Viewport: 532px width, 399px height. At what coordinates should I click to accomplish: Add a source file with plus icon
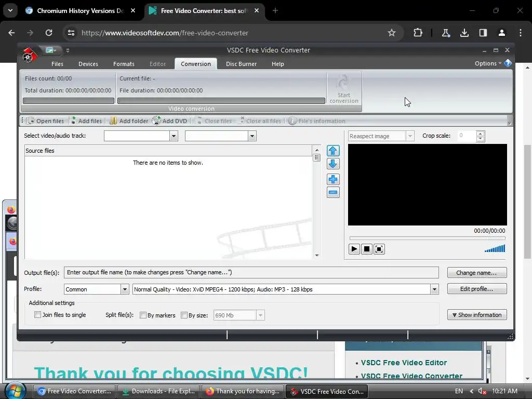[333, 179]
